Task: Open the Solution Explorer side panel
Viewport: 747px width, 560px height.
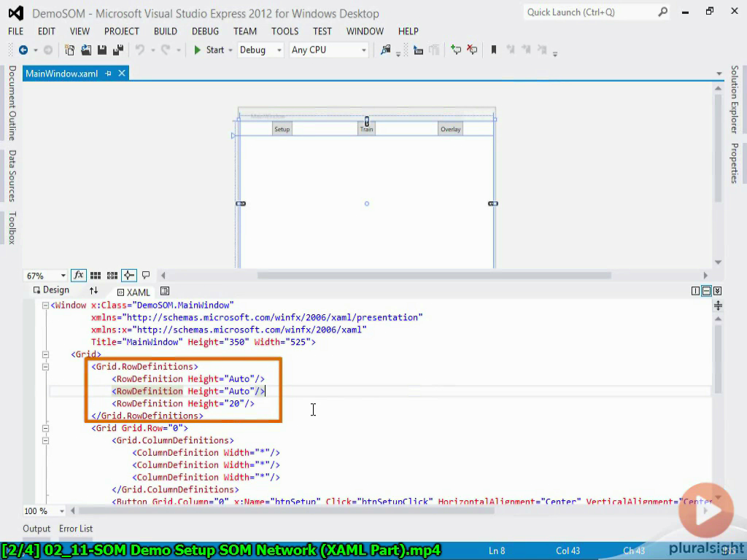Action: coord(734,99)
